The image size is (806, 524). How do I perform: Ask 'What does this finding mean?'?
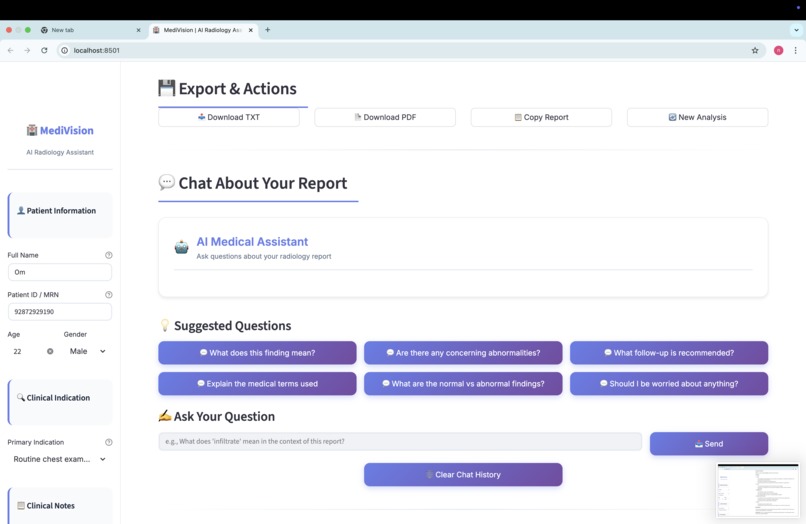click(x=257, y=353)
